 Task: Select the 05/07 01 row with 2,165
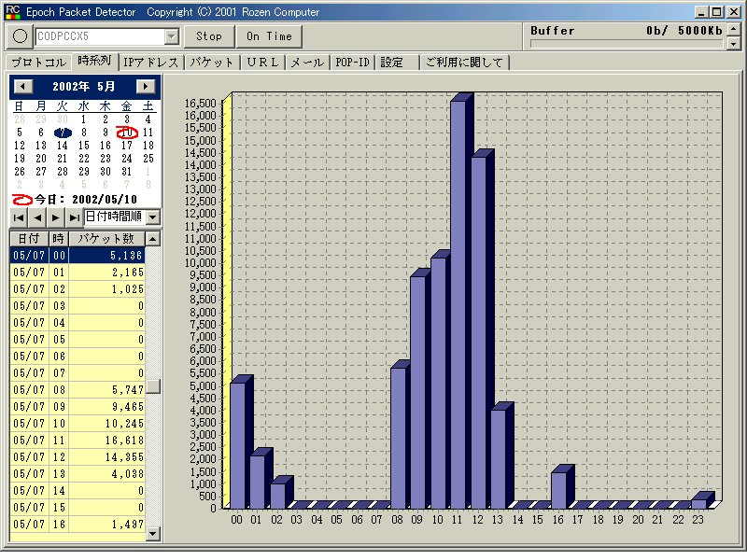coord(78,273)
